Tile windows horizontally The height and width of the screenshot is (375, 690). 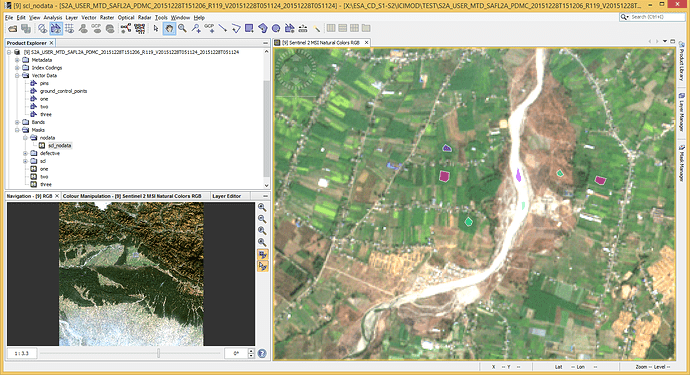point(331,28)
